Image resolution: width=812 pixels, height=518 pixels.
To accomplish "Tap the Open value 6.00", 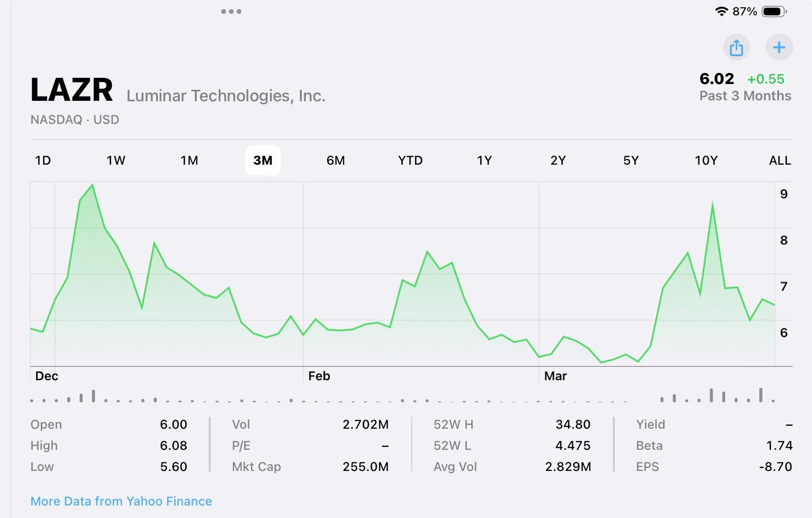I will tap(174, 424).
